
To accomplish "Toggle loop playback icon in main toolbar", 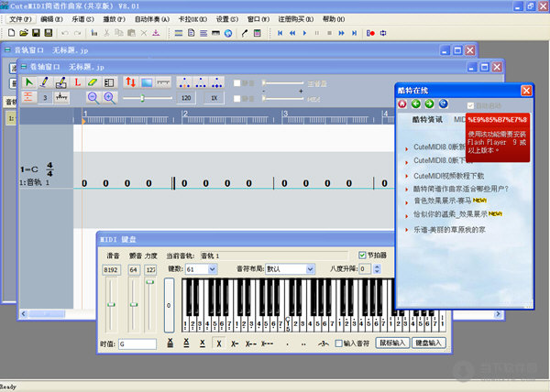I will pyautogui.click(x=383, y=33).
